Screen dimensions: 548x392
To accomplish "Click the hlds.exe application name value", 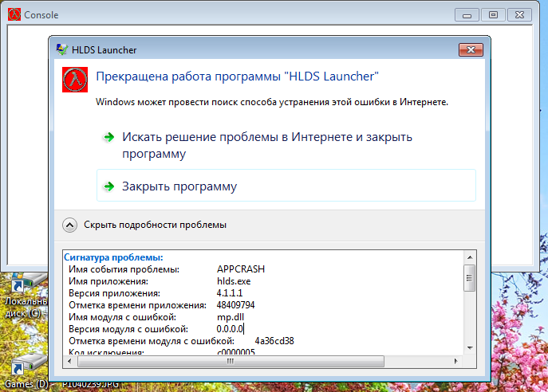I will [x=234, y=281].
